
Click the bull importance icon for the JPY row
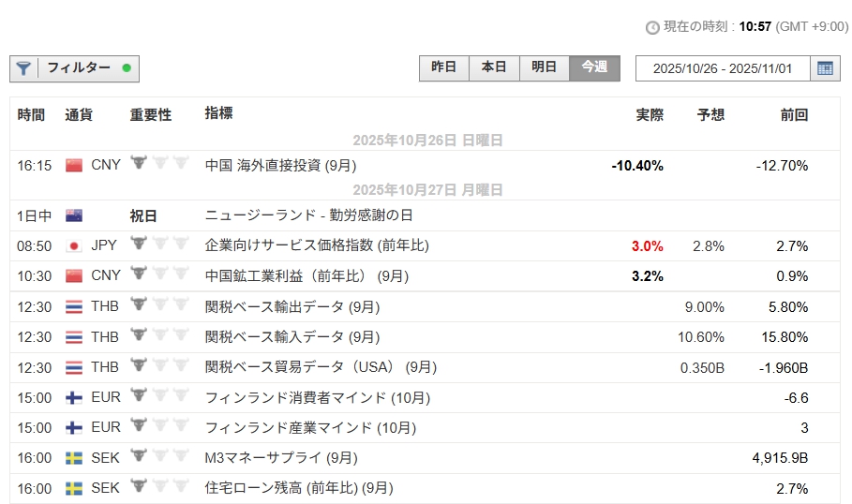140,245
